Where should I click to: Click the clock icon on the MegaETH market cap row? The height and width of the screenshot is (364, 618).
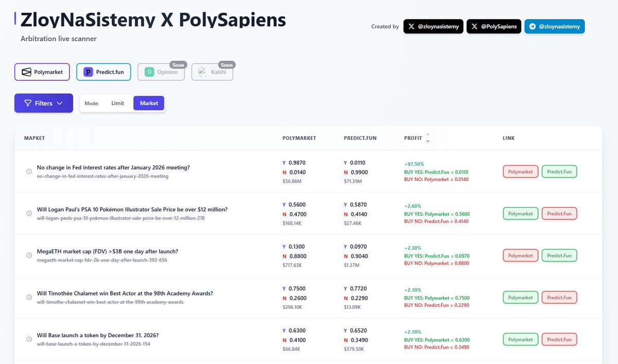point(29,256)
